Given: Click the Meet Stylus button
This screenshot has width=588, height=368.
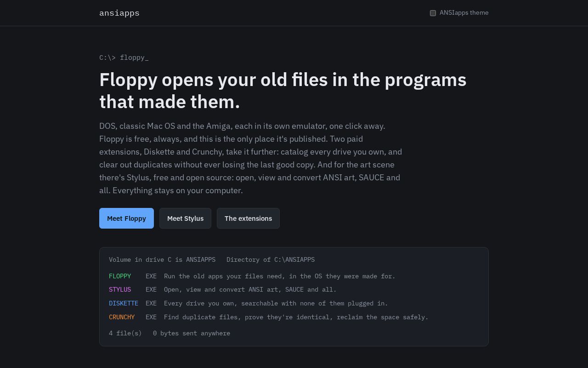Looking at the screenshot, I should [185, 218].
